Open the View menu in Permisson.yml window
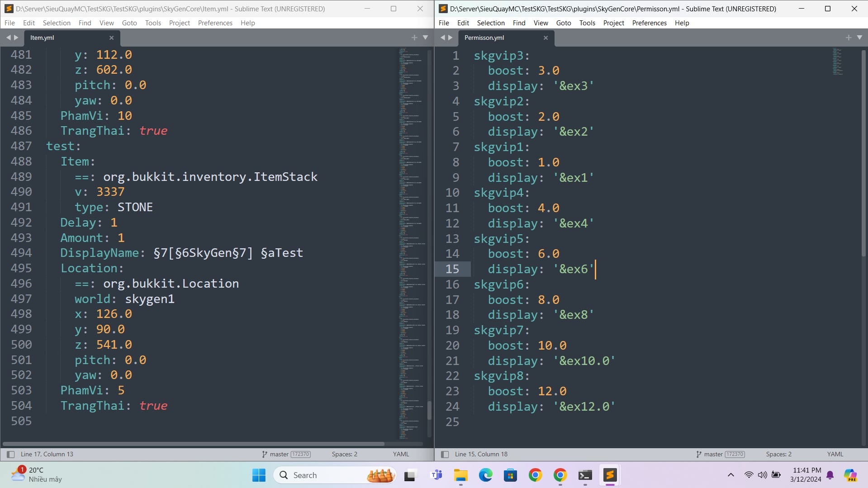 [x=541, y=23]
